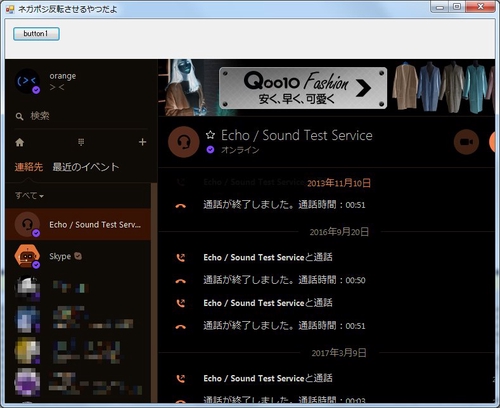
Task: Click the coats image in banner ad
Action: pyautogui.click(x=443, y=87)
